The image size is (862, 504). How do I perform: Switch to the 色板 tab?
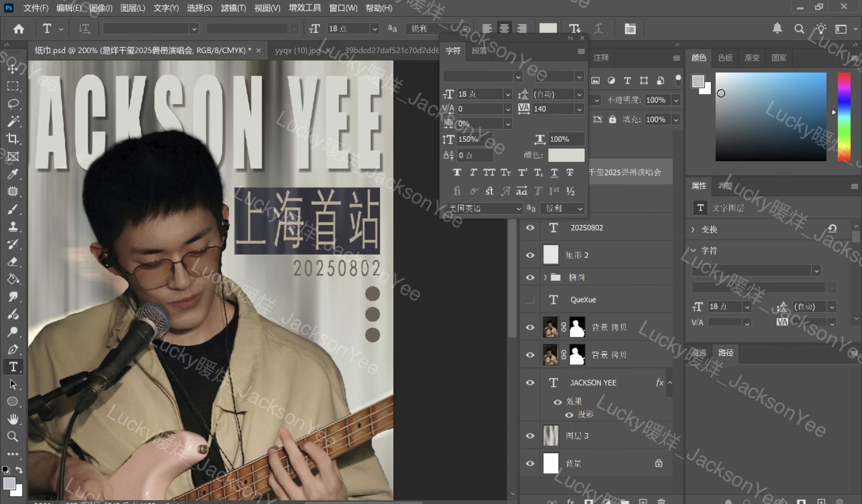point(725,57)
